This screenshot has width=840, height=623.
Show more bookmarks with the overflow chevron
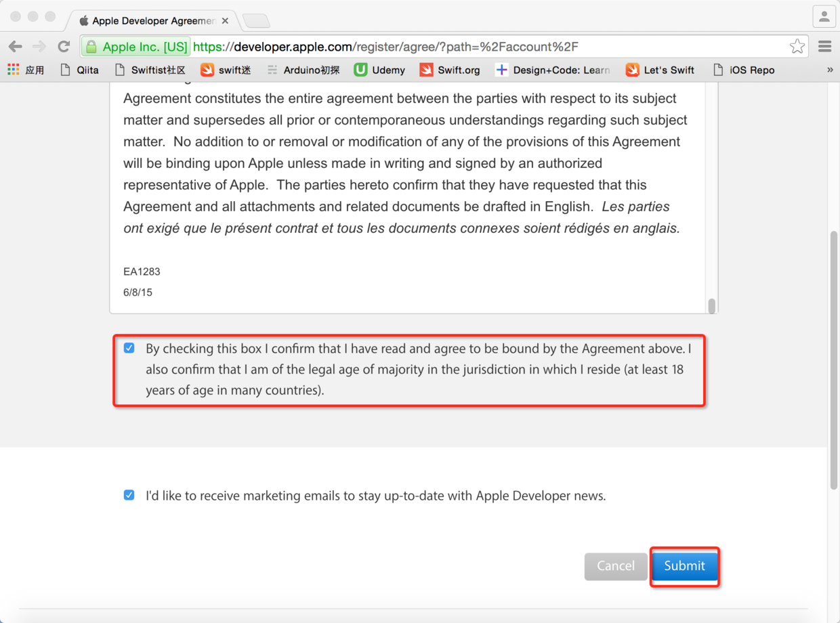[x=830, y=70]
